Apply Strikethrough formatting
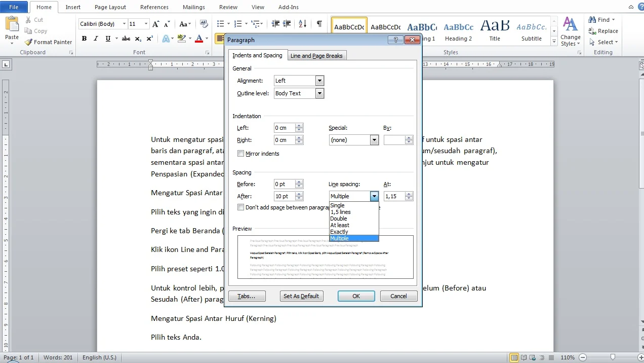Screen dimensions: 644x363 click(126, 39)
